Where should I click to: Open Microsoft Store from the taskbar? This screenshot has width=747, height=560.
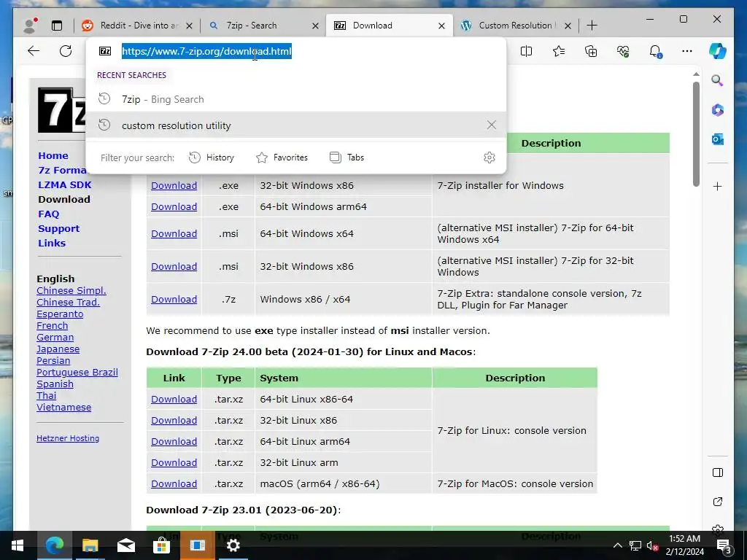click(161, 545)
